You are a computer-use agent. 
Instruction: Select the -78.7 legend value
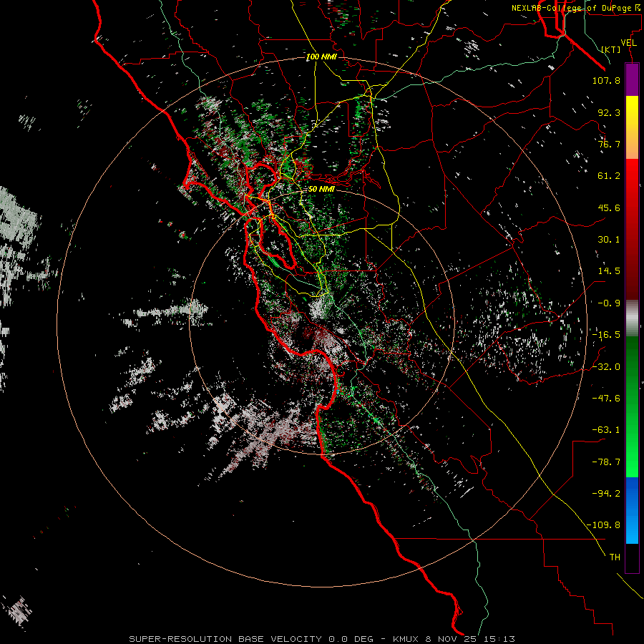point(606,462)
